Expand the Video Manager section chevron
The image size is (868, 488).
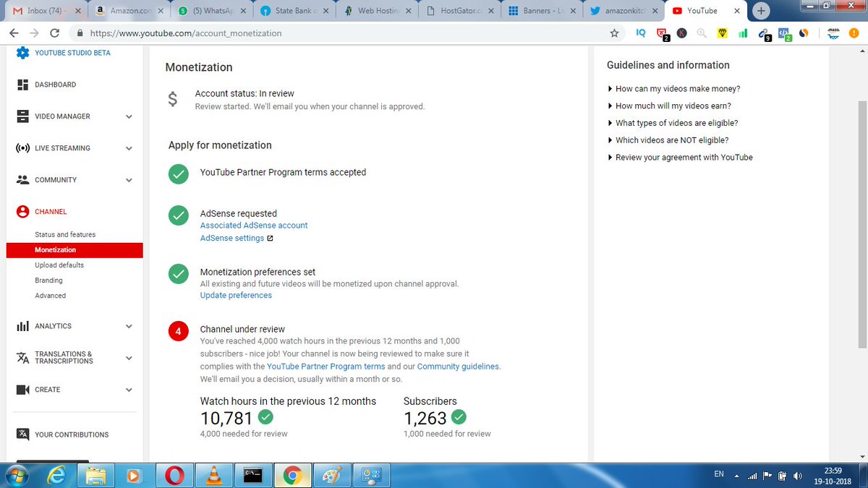point(129,117)
